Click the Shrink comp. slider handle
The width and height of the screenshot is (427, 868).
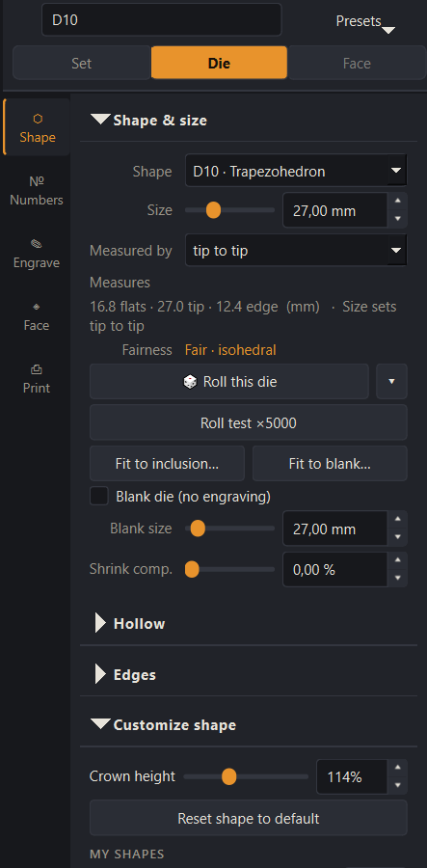pyautogui.click(x=192, y=569)
